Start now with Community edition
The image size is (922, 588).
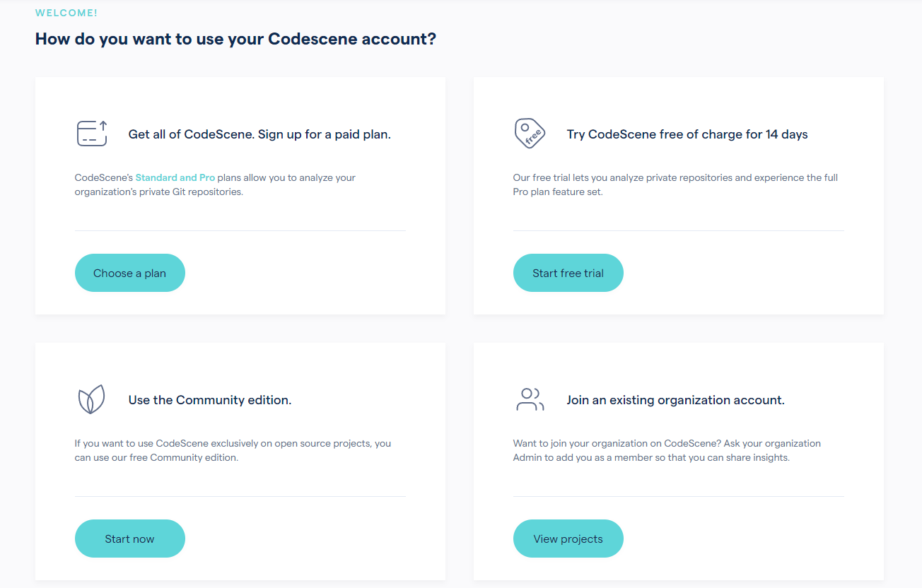coord(130,539)
